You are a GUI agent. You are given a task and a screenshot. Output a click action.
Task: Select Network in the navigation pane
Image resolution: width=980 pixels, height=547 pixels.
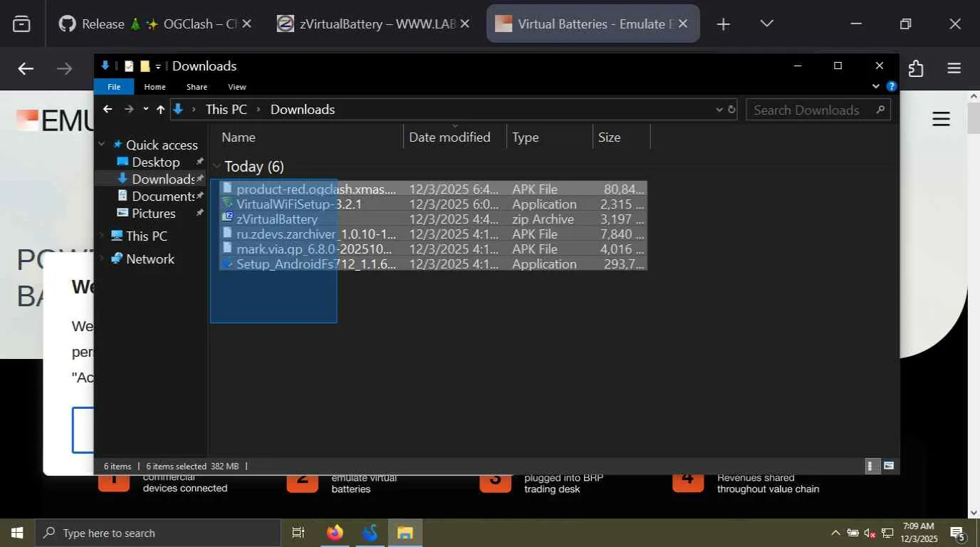[x=150, y=259]
